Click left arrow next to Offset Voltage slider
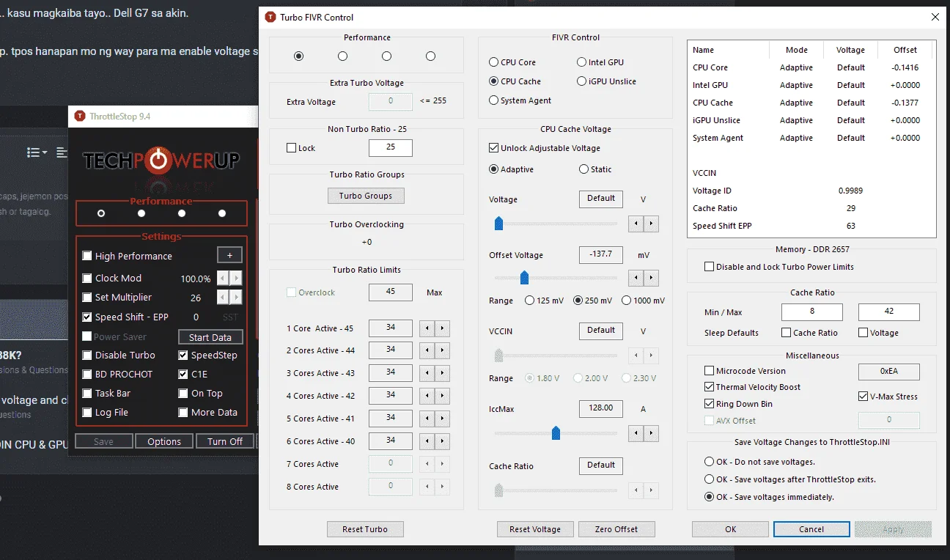 (636, 278)
